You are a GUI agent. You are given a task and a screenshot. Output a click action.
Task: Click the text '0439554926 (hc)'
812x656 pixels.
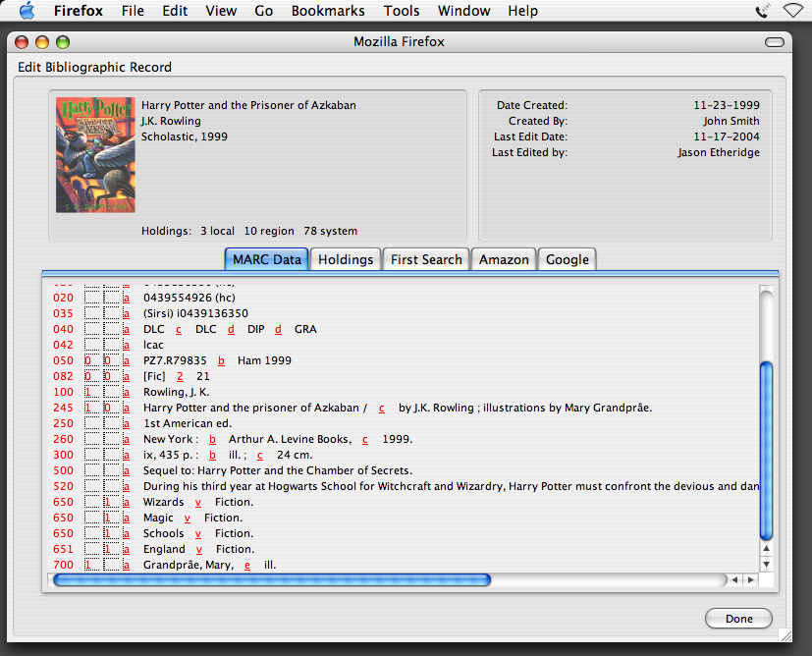point(189,298)
